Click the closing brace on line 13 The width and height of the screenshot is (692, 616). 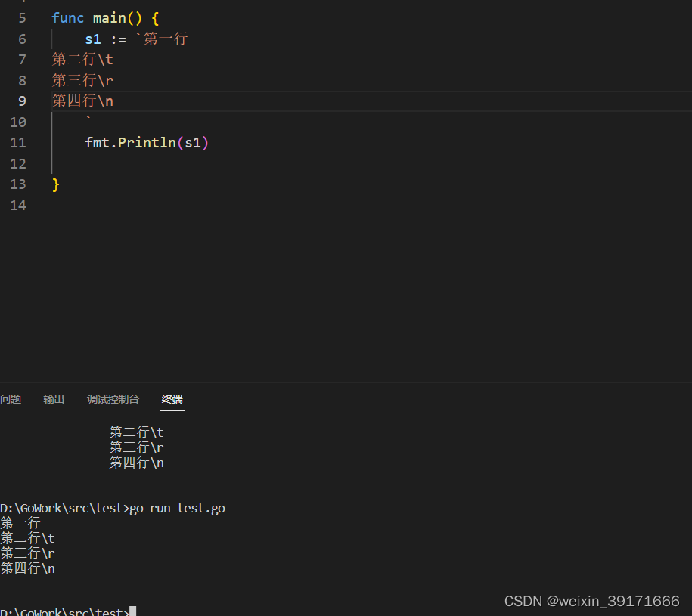pyautogui.click(x=54, y=184)
